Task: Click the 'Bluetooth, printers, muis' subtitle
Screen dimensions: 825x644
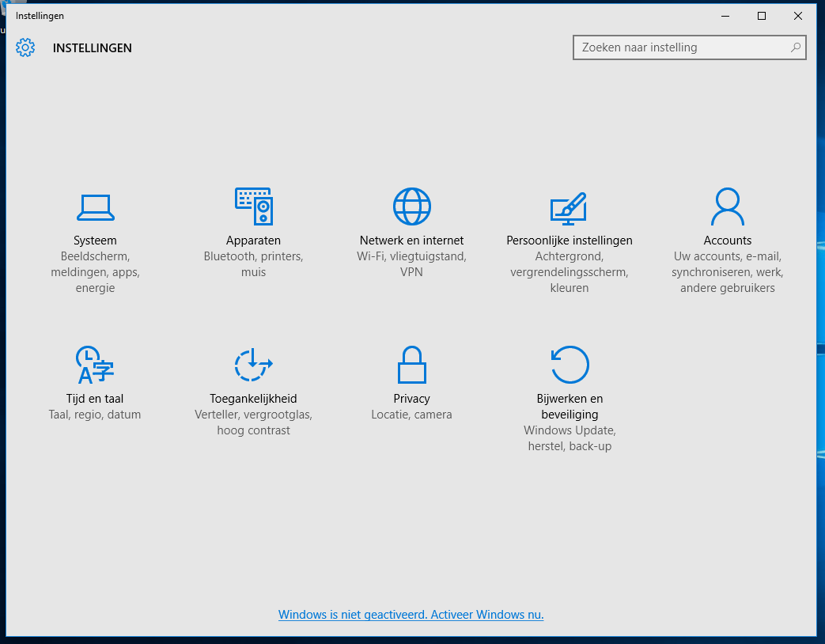Action: [x=253, y=263]
